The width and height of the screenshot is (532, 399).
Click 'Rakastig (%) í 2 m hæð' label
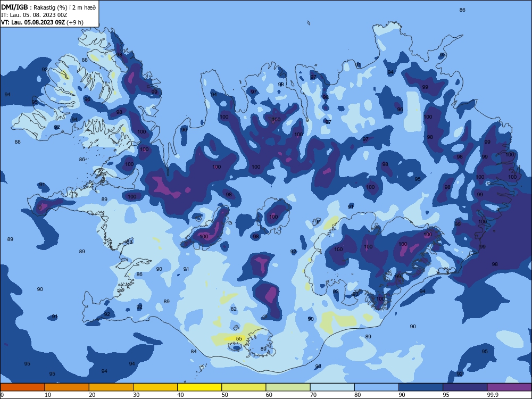pos(65,7)
